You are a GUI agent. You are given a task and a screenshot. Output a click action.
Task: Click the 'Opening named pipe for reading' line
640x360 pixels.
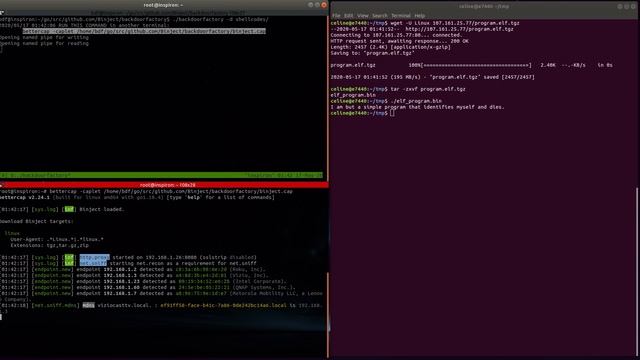pyautogui.click(x=44, y=43)
